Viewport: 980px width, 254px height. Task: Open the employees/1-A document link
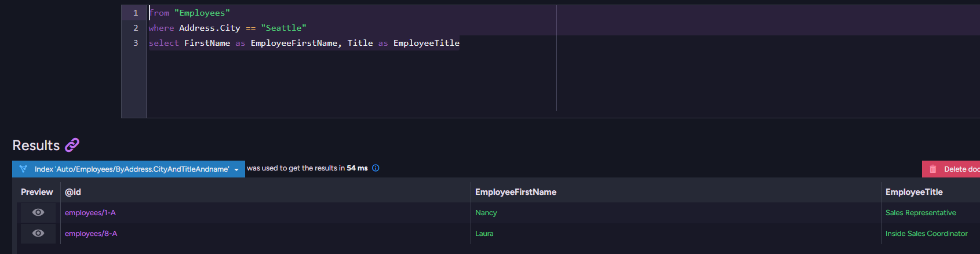point(90,213)
